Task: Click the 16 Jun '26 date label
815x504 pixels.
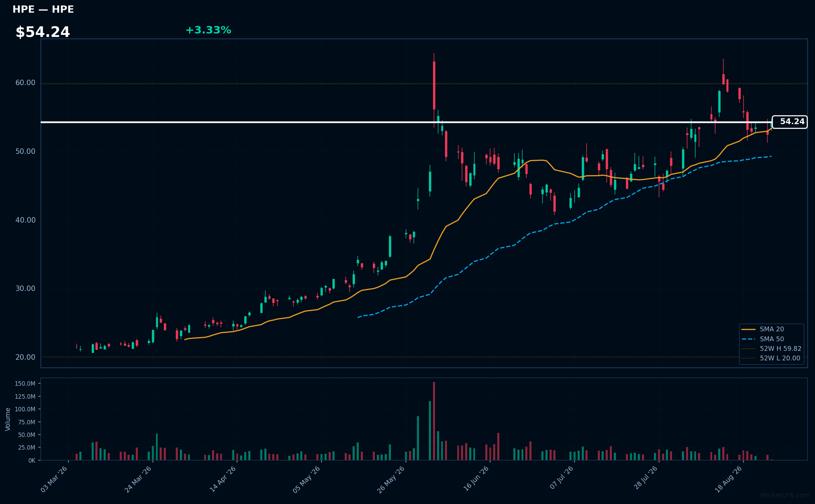Action: [476, 479]
